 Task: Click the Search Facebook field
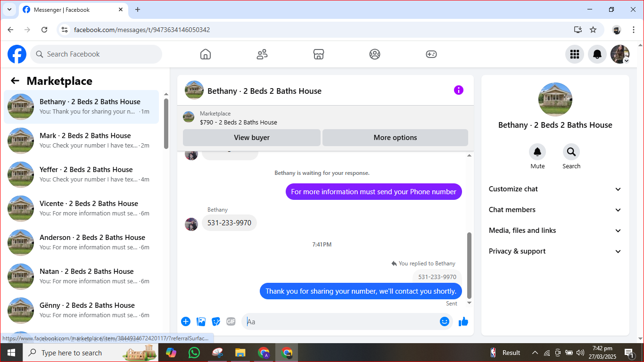(x=96, y=54)
